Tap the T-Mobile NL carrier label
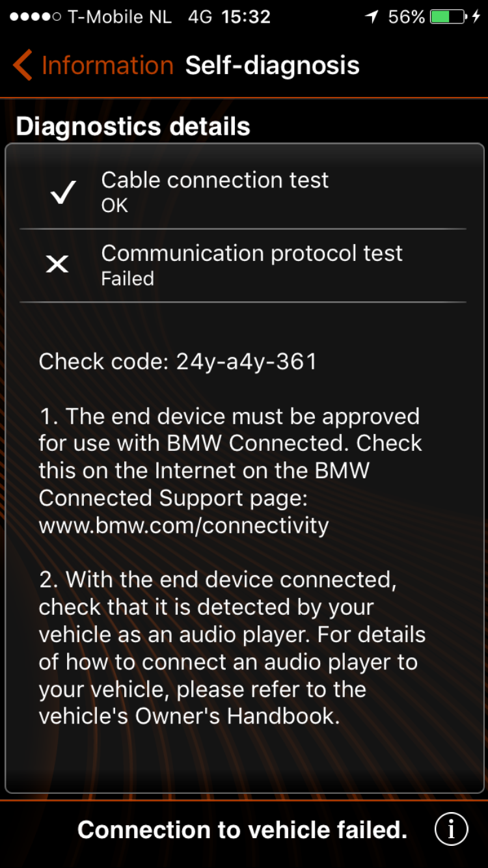The image size is (488, 868). pyautogui.click(x=120, y=17)
